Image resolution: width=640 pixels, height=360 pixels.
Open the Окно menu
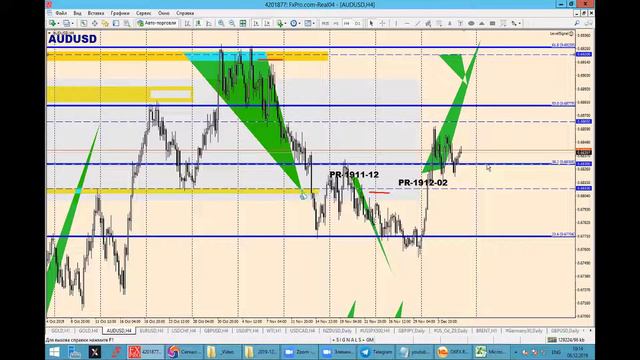coord(164,13)
